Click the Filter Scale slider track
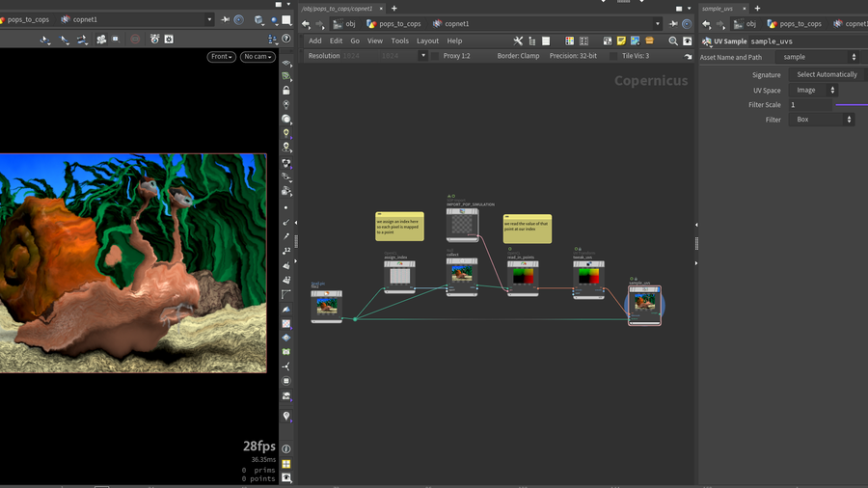 [x=851, y=105]
